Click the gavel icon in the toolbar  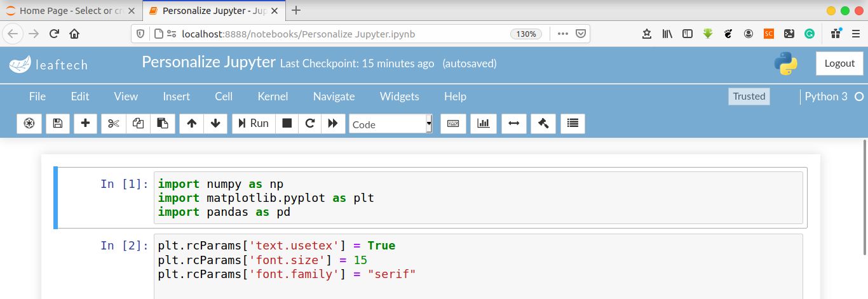pos(543,124)
